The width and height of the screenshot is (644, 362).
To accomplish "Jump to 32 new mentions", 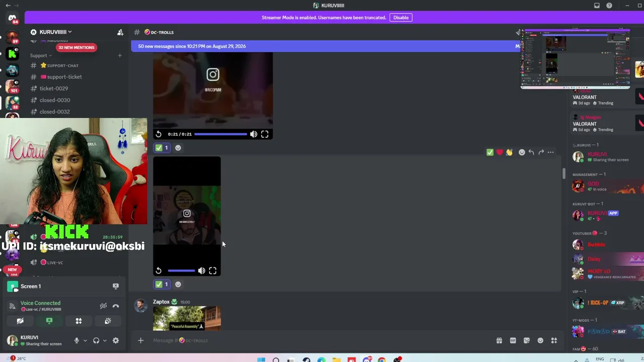I will 76,47.
